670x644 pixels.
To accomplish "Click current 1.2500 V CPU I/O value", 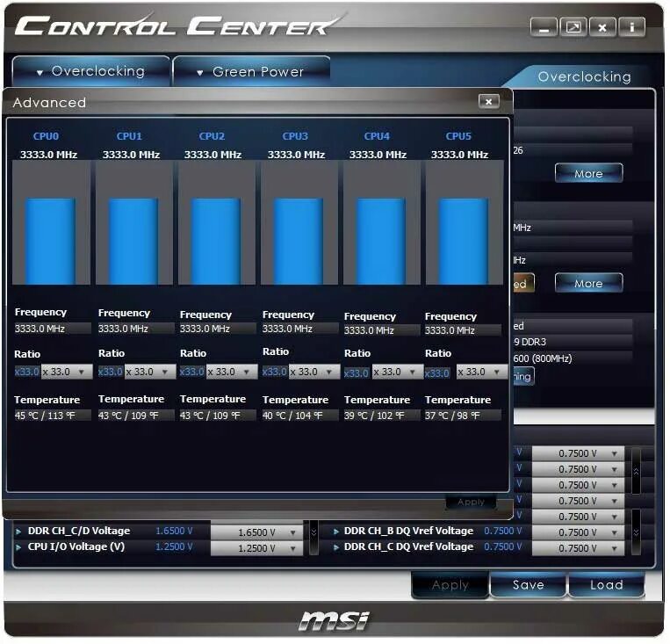I will coord(174,547).
